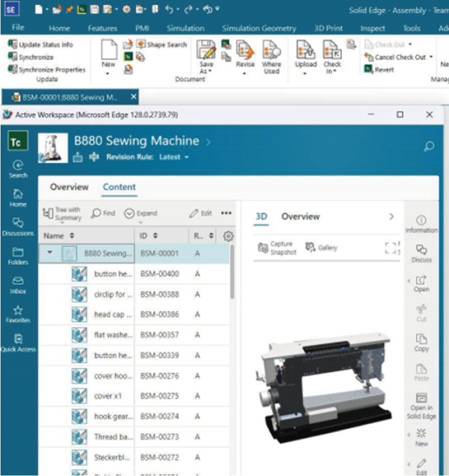Click the Save As icon
This screenshot has width=449, height=476.
[207, 50]
